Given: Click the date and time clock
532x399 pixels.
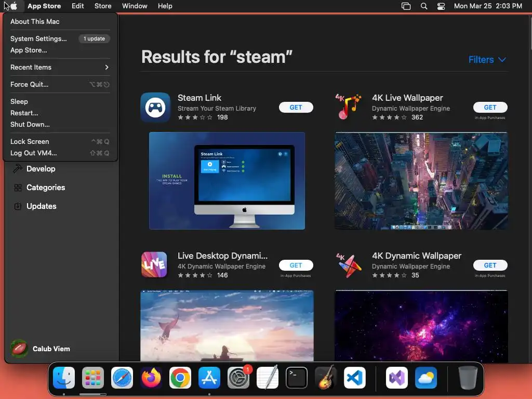Looking at the screenshot, I should click(x=488, y=6).
